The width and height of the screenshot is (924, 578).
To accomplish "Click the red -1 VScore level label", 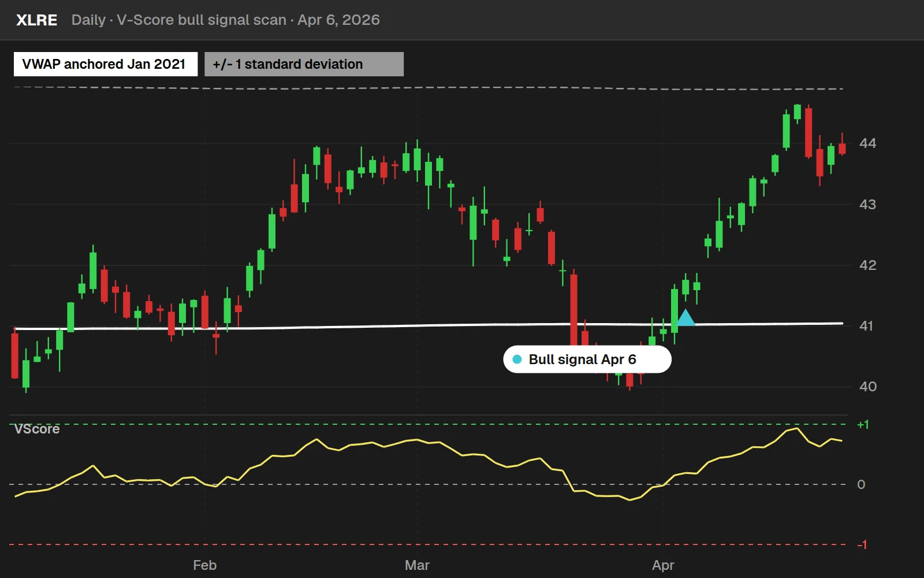I will 862,545.
